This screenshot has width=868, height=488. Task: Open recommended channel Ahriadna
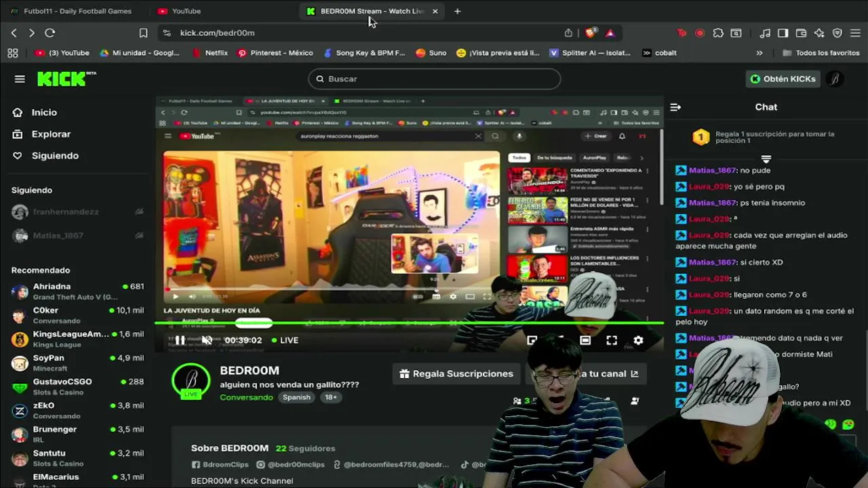(x=78, y=291)
